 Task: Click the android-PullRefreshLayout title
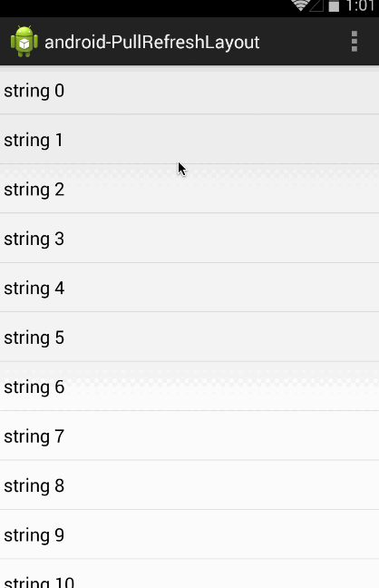coord(151,42)
